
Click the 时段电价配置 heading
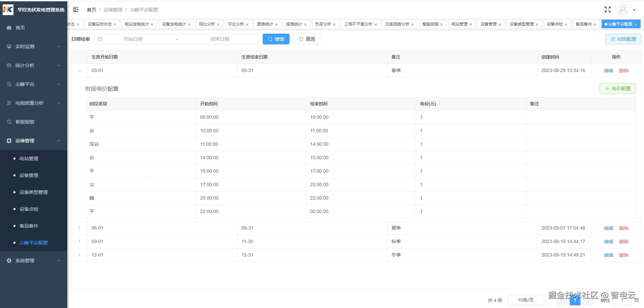click(x=102, y=89)
